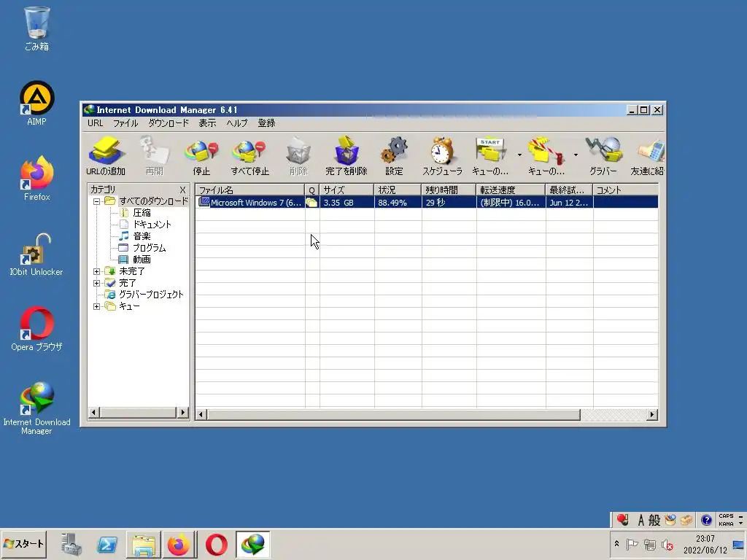Click download list scrollbar right arrow
This screenshot has height=560, width=747.
click(651, 415)
